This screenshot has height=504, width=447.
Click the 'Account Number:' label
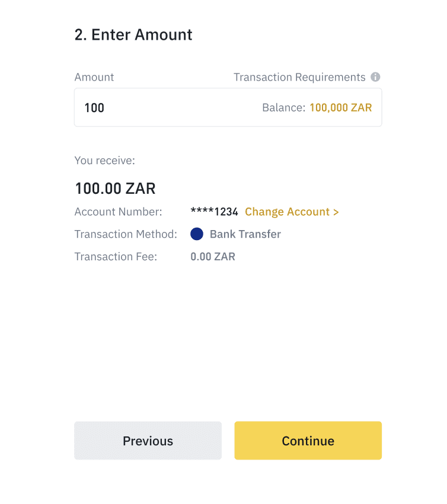[x=118, y=212]
